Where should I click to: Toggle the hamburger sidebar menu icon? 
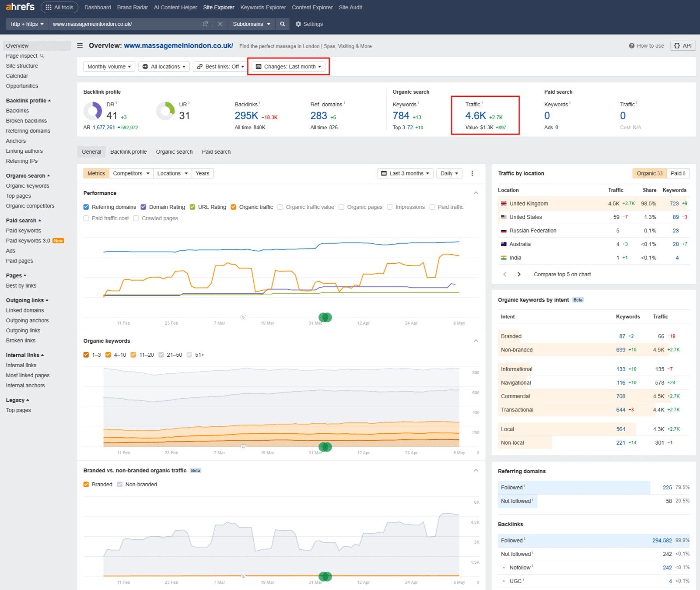(x=80, y=46)
